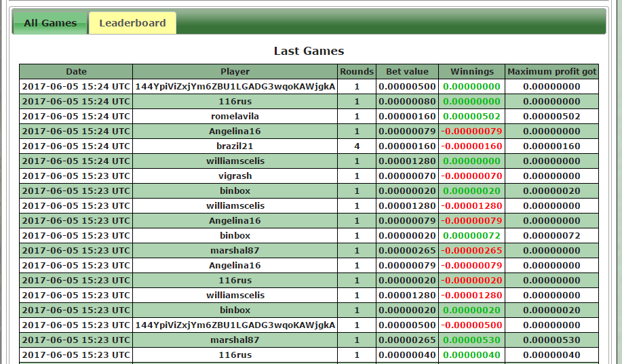Click the Last Games heading
The height and width of the screenshot is (364, 622).
[309, 51]
